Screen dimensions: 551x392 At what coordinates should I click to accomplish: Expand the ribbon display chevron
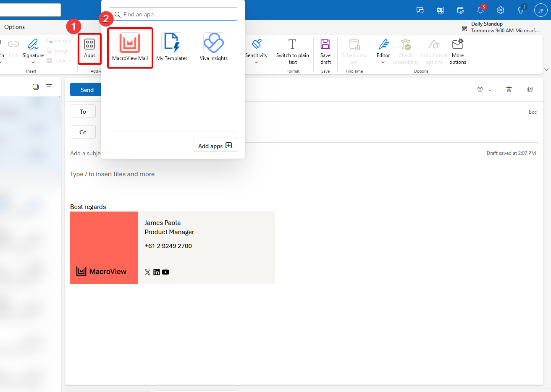coord(546,70)
